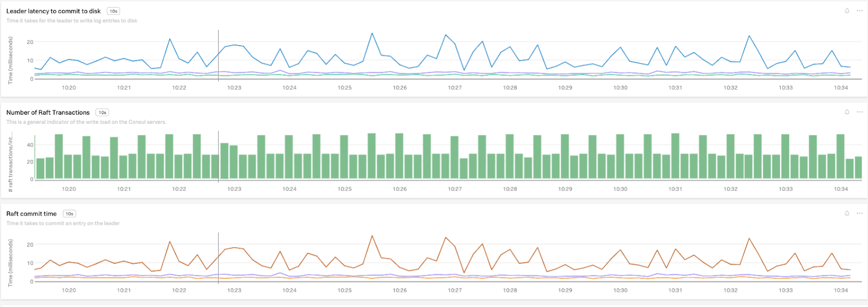Click the 10:20 x-axis label on Raft commit time chart
The width and height of the screenshot is (868, 307).
pos(69,290)
